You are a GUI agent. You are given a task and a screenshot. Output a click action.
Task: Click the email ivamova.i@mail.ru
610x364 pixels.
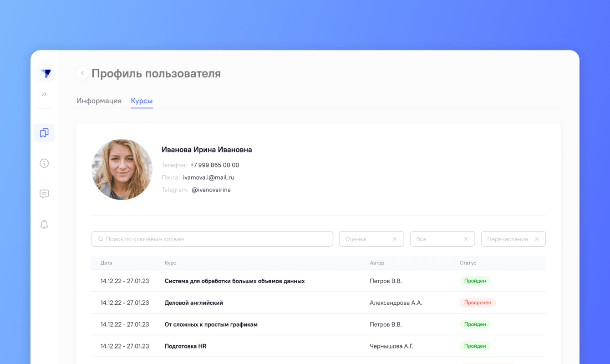coord(208,177)
